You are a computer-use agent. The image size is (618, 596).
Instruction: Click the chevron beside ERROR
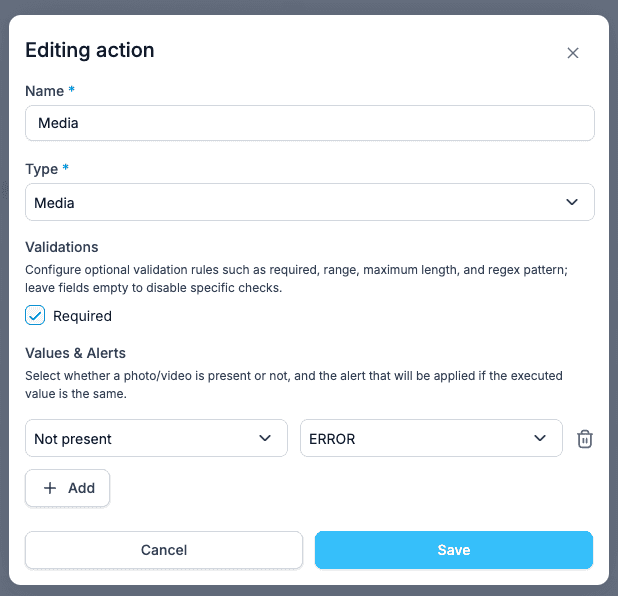[540, 438]
